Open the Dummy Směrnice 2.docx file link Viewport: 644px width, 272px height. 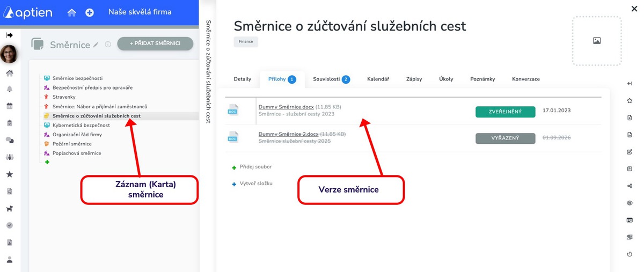coord(288,134)
